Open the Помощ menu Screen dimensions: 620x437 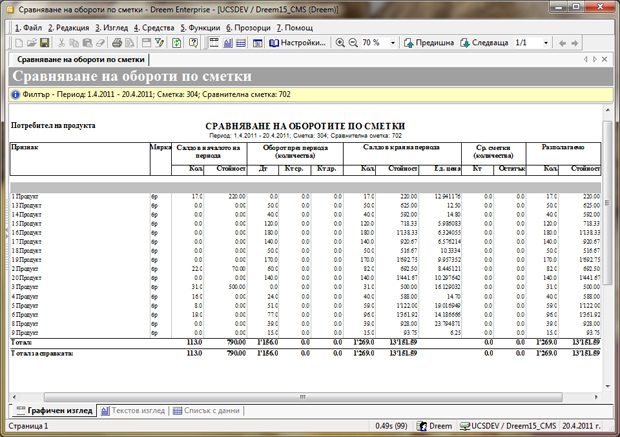tap(295, 28)
